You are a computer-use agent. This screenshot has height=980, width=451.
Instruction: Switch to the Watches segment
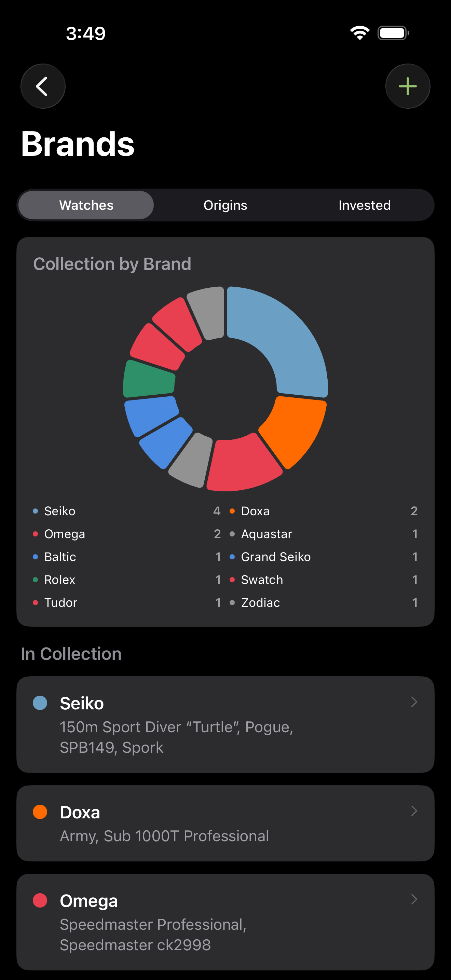[x=86, y=205]
